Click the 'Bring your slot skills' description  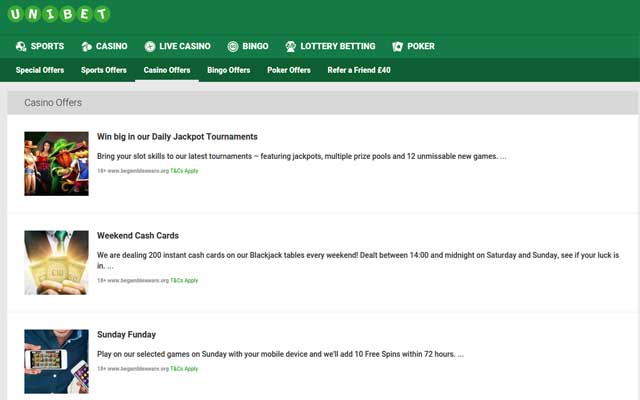302,156
